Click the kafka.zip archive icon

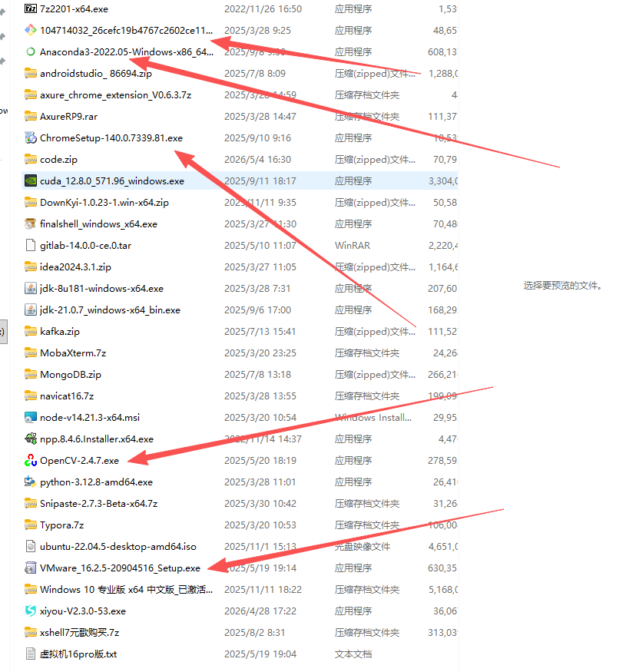click(31, 331)
